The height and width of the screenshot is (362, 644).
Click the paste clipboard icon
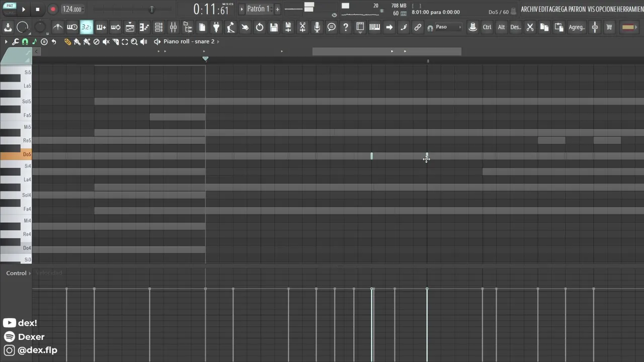click(558, 27)
